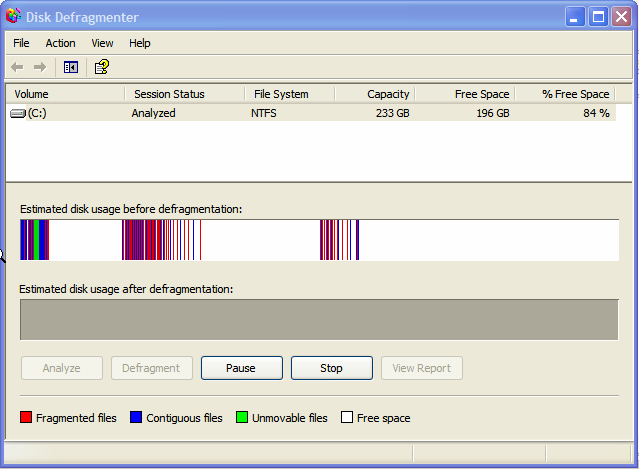Pause the running operation

point(242,368)
